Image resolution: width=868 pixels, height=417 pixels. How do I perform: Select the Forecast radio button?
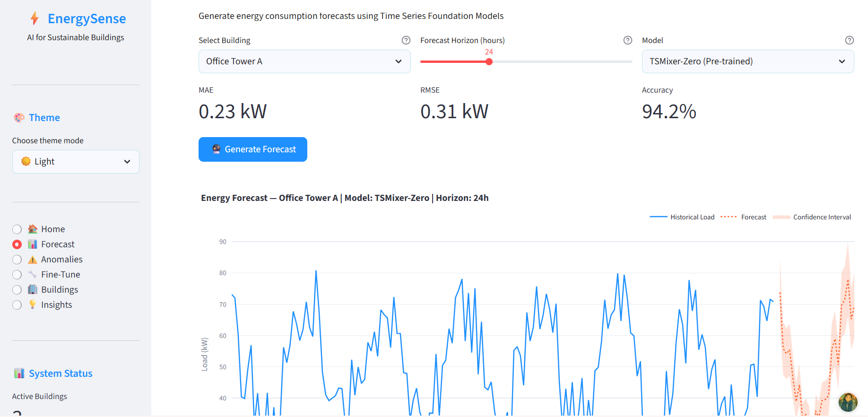coord(17,244)
